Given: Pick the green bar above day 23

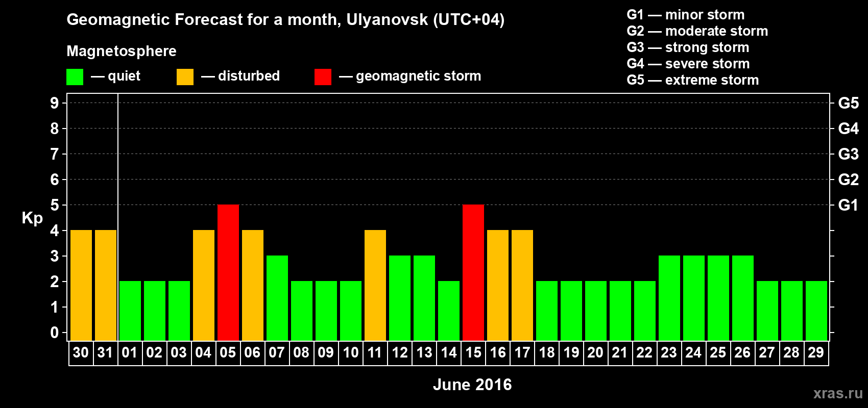Looking at the screenshot, I should pos(669,298).
